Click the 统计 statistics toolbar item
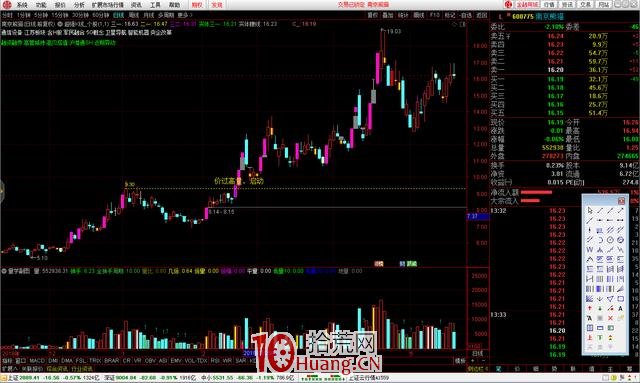This screenshot has width=640, height=383. [x=403, y=15]
